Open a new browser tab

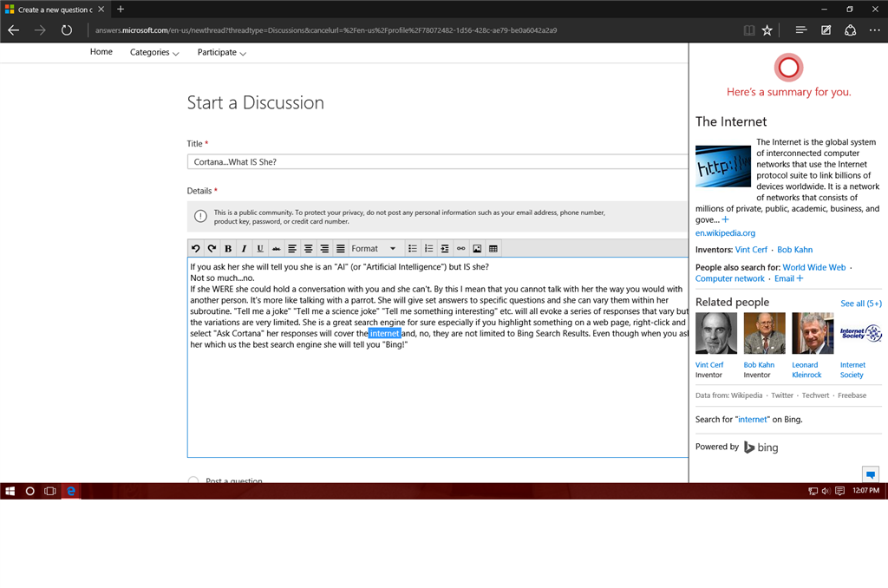coord(120,9)
